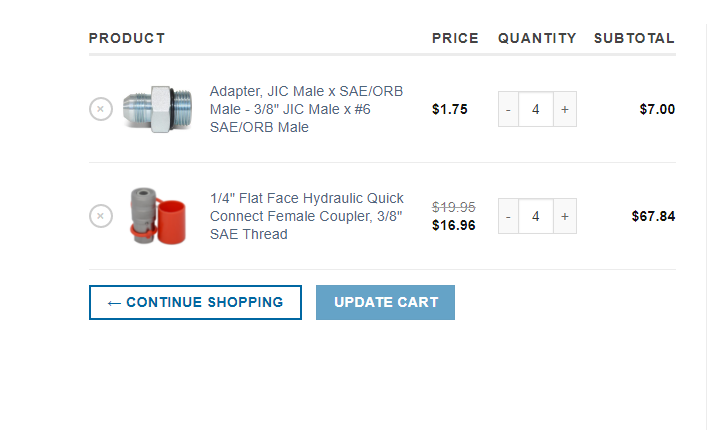Click the Quantity column header
Viewport: 721px width, 430px height.
coord(537,38)
